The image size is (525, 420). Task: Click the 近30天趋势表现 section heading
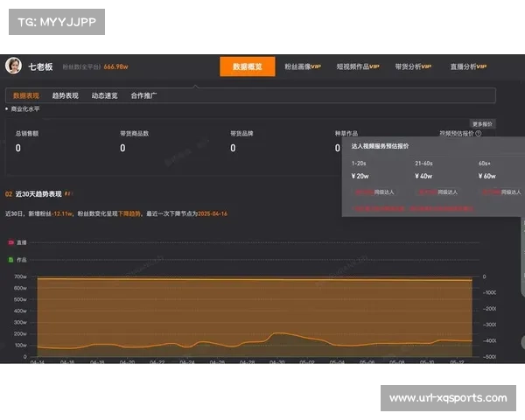tap(38, 194)
